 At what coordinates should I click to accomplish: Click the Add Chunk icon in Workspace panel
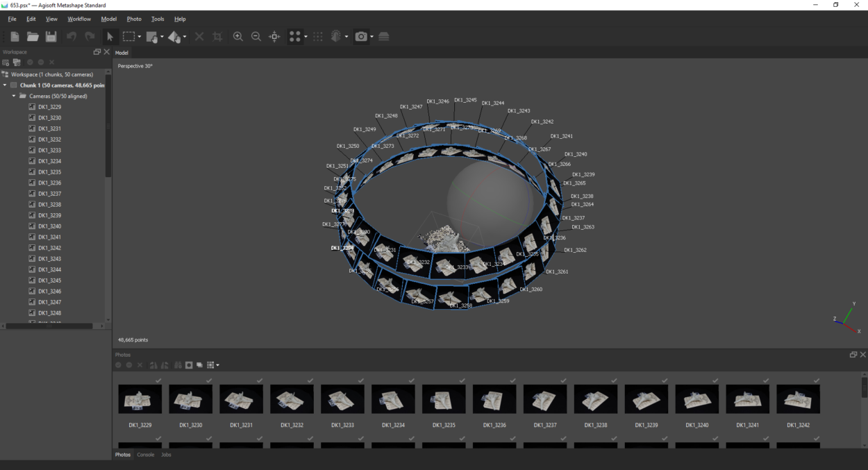5,62
